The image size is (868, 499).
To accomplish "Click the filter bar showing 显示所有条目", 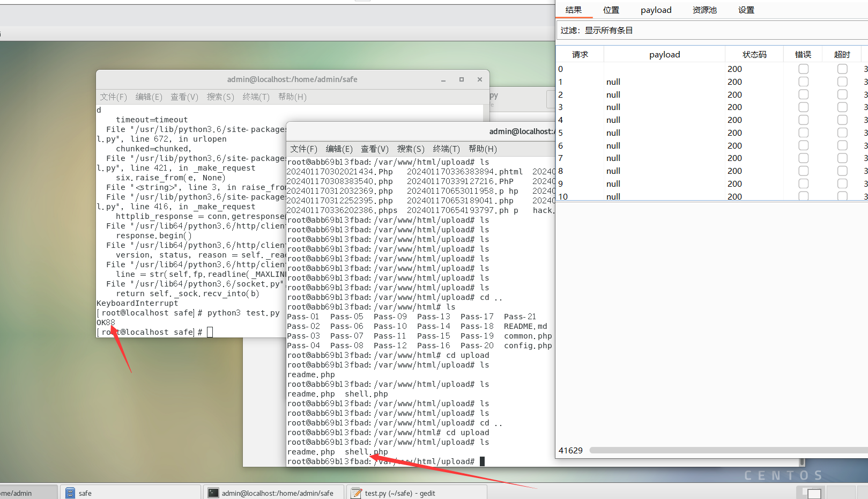I will [x=712, y=30].
